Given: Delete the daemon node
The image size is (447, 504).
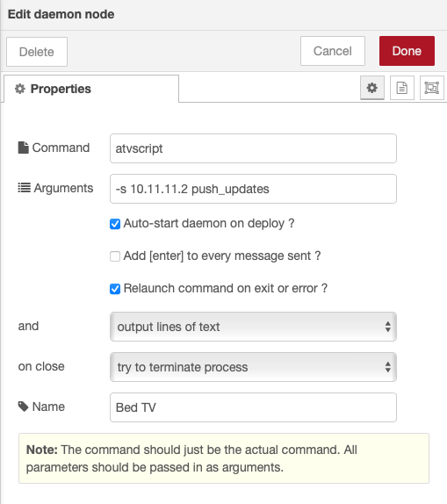Looking at the screenshot, I should (37, 52).
